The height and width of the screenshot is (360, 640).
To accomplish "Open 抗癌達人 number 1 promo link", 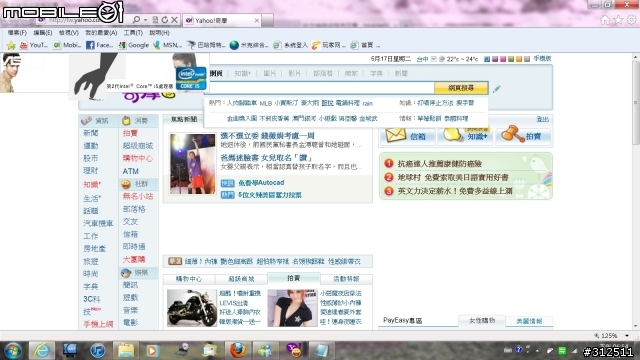I will pyautogui.click(x=440, y=164).
